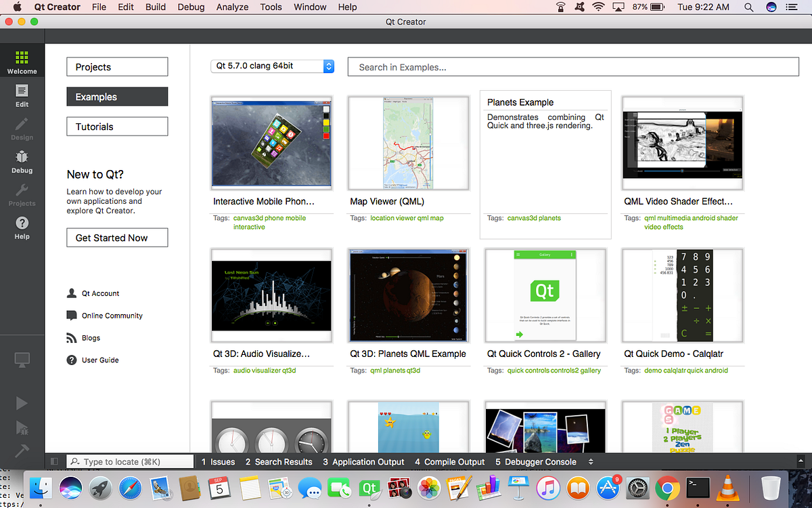This screenshot has width=812, height=508.
Task: Open Edit mode in sidebar
Action: click(22, 96)
